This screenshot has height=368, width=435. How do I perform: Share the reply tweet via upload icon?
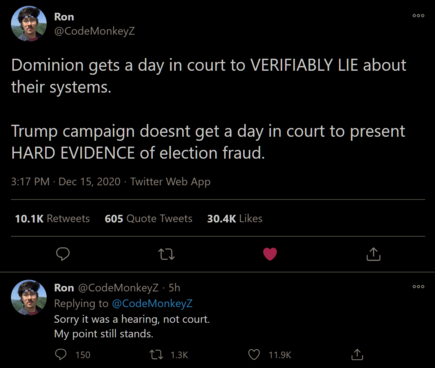[357, 355]
